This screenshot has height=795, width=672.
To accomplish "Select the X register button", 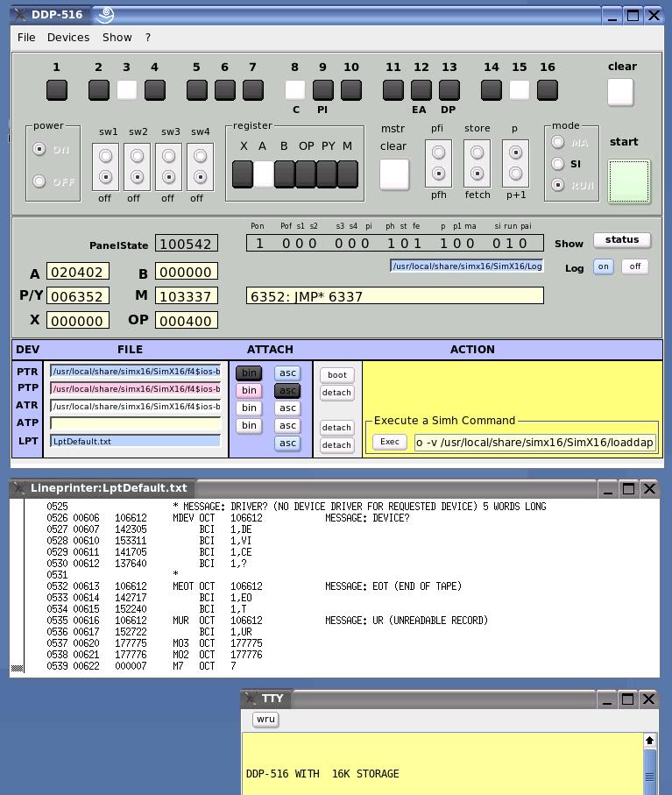I will 242,174.
